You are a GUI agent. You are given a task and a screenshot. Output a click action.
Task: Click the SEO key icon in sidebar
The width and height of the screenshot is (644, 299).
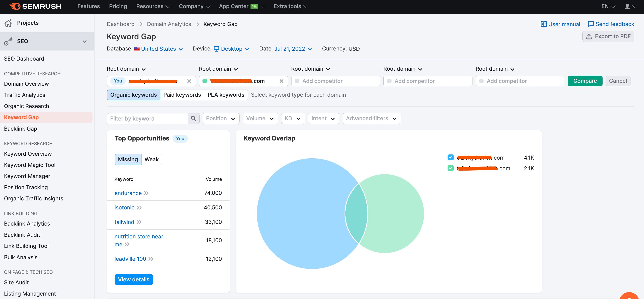[8, 41]
